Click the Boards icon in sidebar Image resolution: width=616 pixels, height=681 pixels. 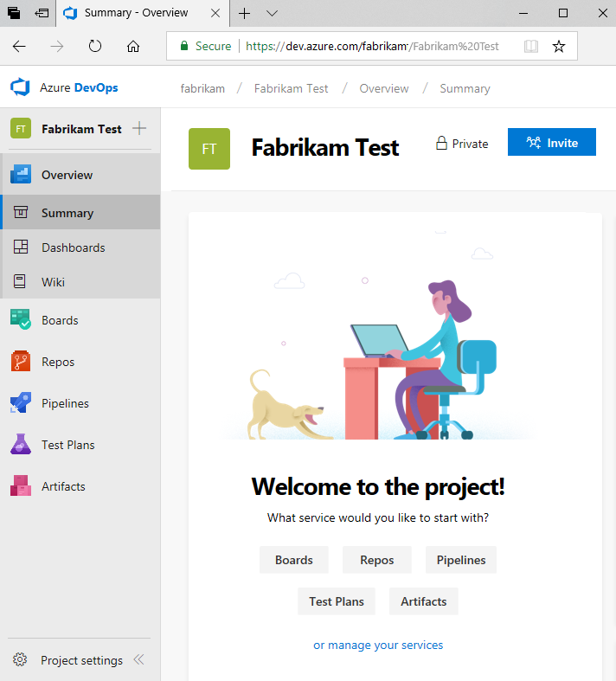click(21, 319)
